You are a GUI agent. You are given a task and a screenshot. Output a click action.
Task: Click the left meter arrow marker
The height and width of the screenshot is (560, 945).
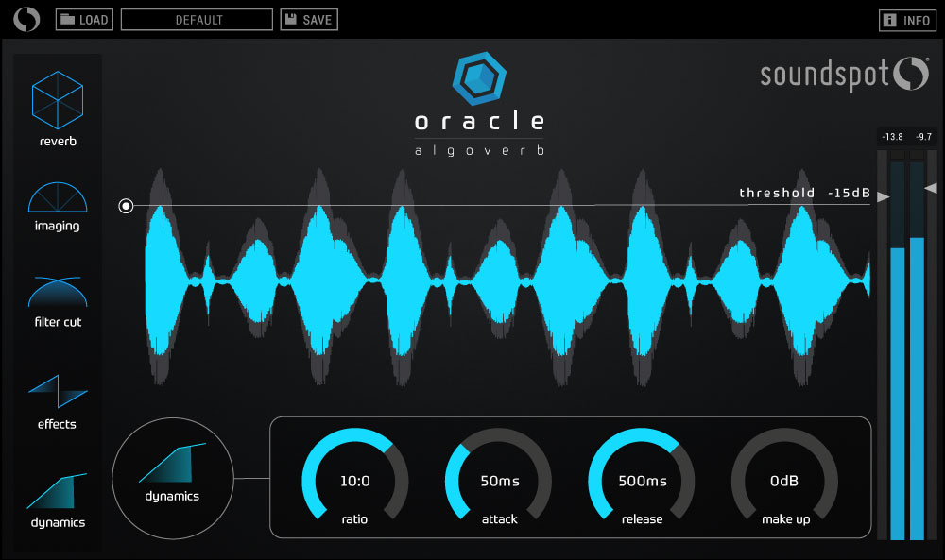883,197
